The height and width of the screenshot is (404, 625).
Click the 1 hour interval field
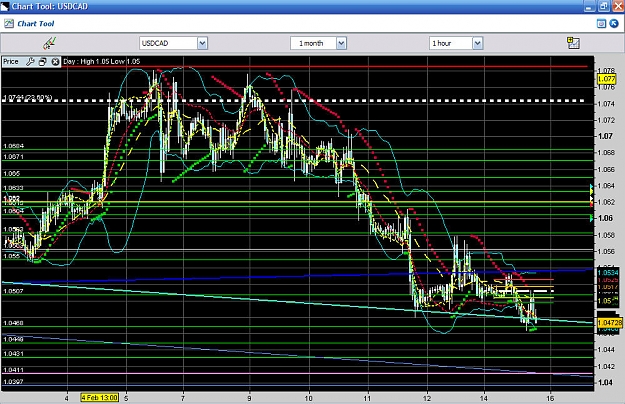[x=451, y=43]
